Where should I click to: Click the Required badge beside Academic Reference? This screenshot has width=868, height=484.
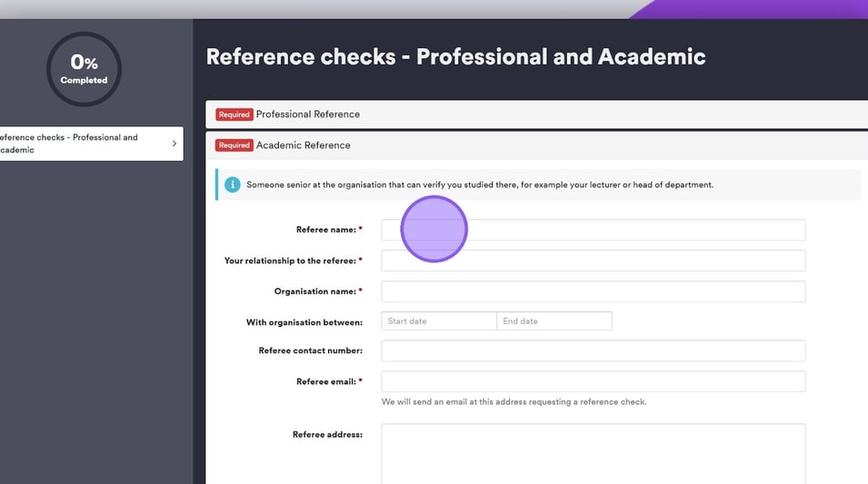pos(234,145)
